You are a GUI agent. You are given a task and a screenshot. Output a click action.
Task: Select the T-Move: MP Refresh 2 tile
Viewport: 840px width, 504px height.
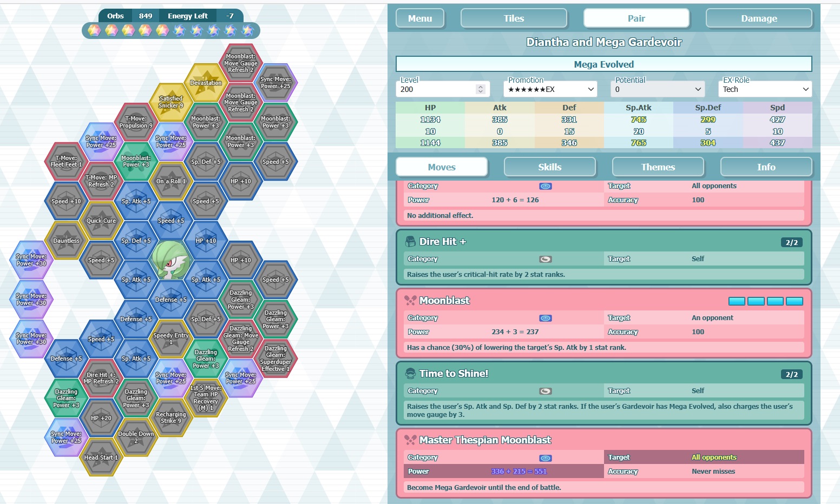[101, 181]
